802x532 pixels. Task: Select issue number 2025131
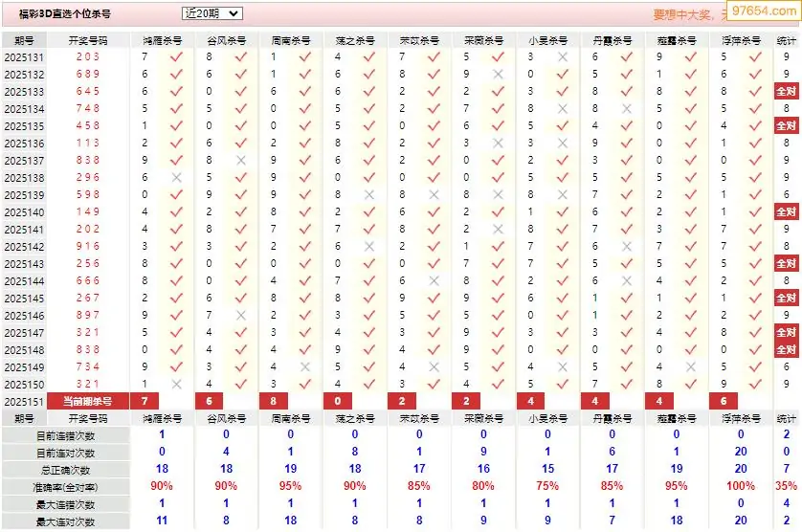point(24,57)
